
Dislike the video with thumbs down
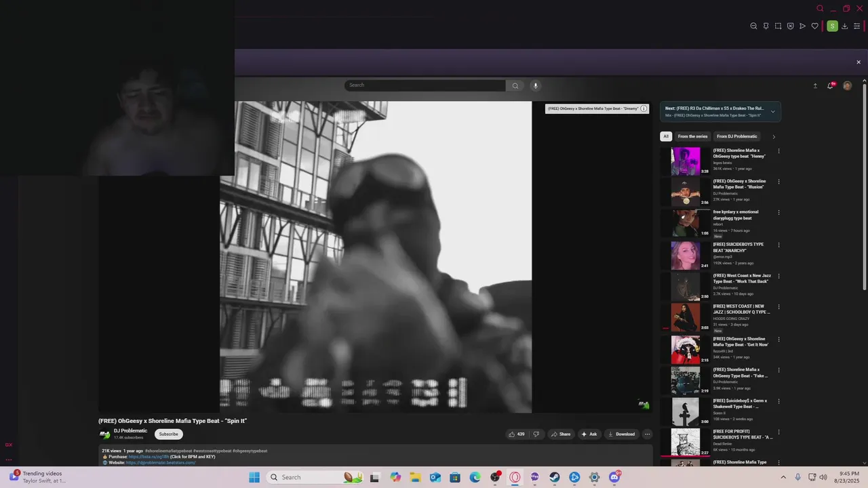[x=536, y=434]
